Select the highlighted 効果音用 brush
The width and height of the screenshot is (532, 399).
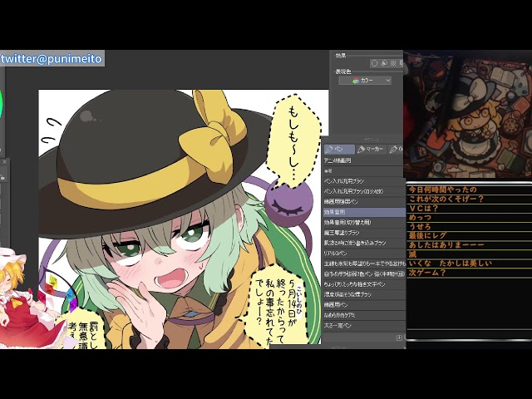pos(363,212)
